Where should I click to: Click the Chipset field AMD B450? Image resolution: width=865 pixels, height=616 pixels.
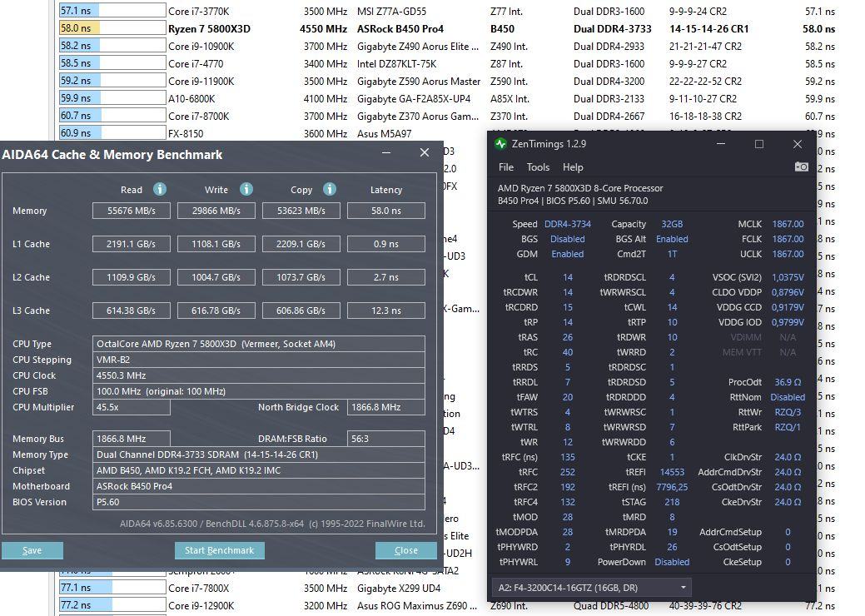(259, 470)
